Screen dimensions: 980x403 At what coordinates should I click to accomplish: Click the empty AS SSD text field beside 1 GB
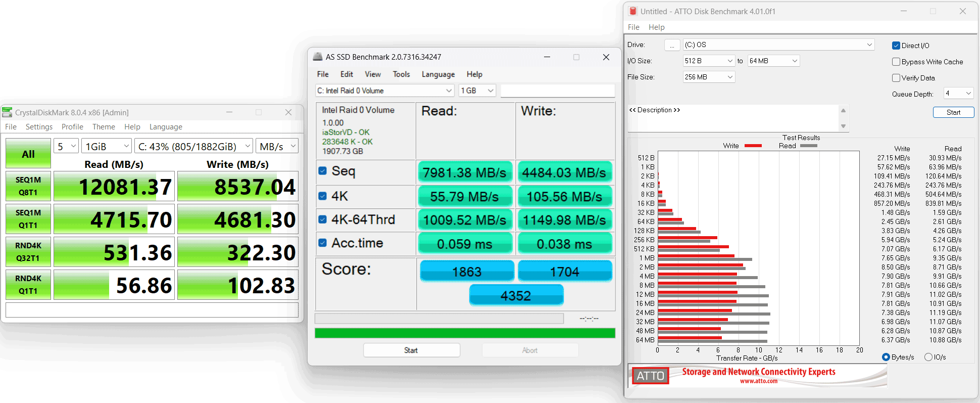point(558,91)
